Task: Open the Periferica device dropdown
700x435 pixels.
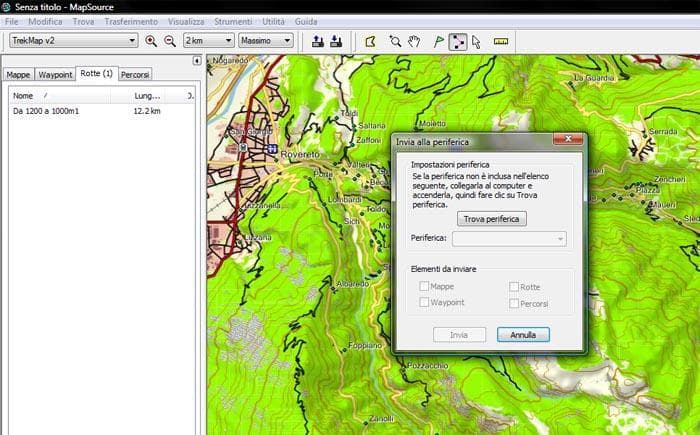Action: click(509, 238)
